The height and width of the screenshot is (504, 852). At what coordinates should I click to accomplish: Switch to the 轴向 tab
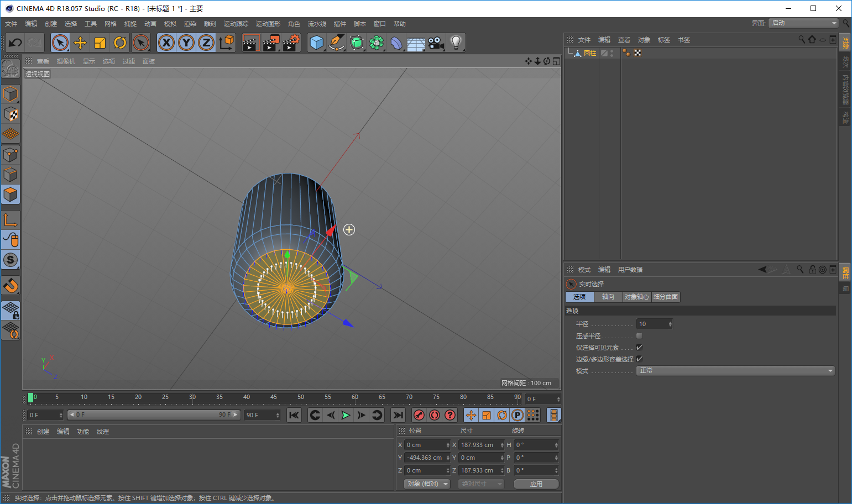(608, 297)
